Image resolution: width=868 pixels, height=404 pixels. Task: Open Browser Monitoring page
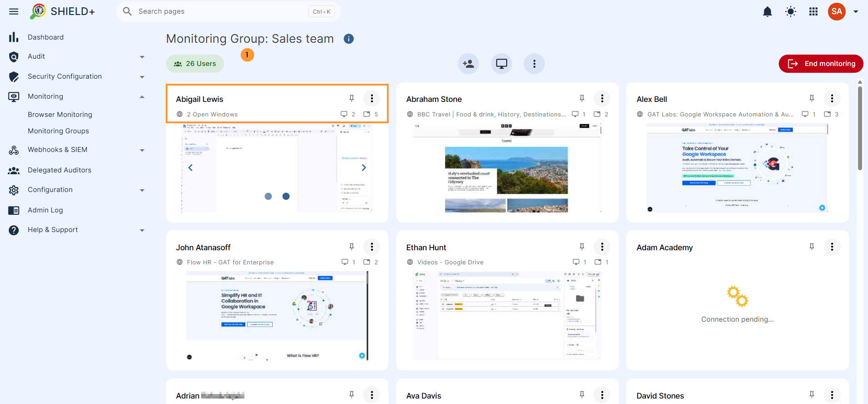(x=60, y=115)
